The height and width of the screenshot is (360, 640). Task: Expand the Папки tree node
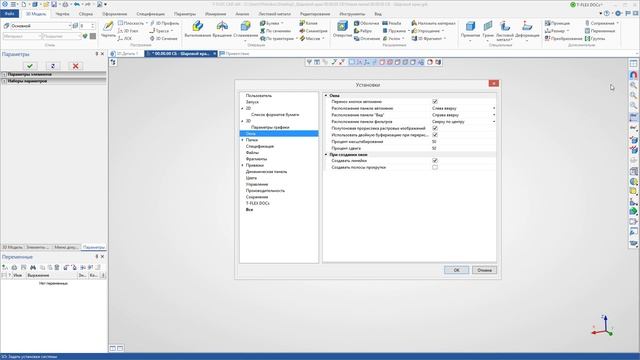(x=242, y=140)
